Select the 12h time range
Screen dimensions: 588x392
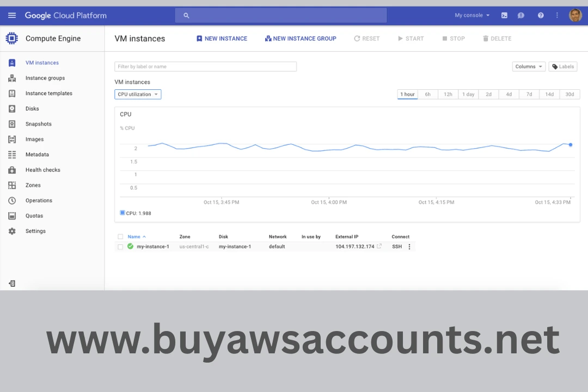pos(448,94)
